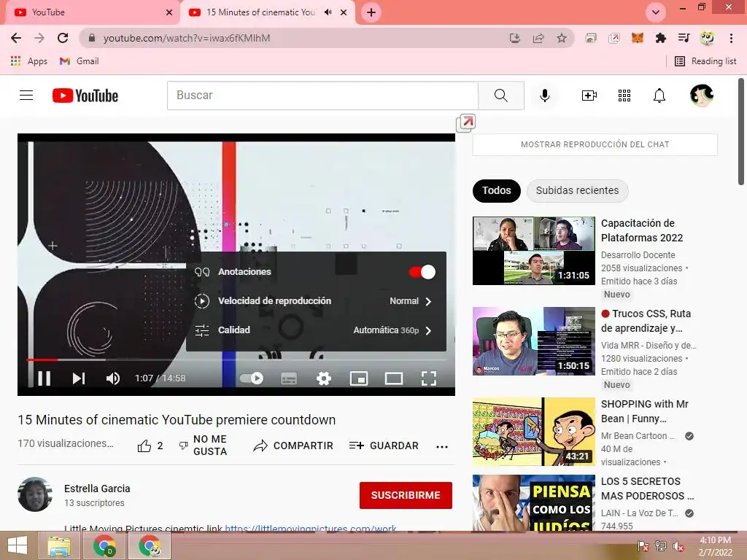Pause the video with the pause button
The image size is (747, 560).
(44, 378)
